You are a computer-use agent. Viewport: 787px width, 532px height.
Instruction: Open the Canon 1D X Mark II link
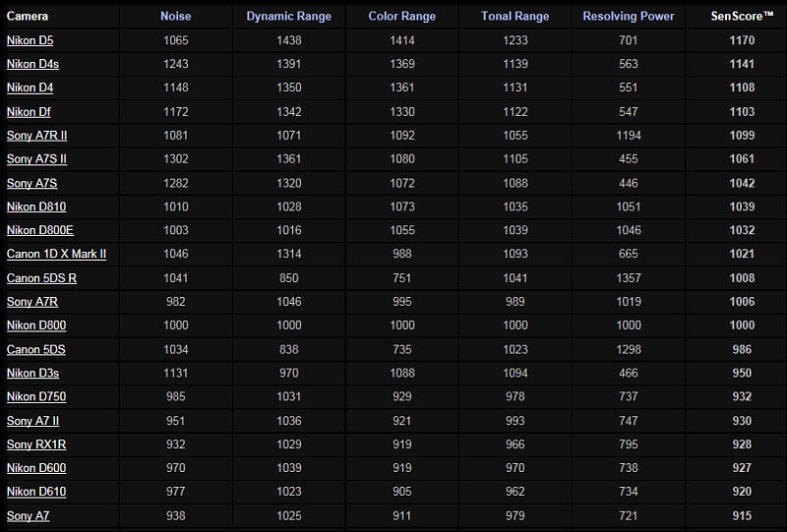[x=57, y=254]
